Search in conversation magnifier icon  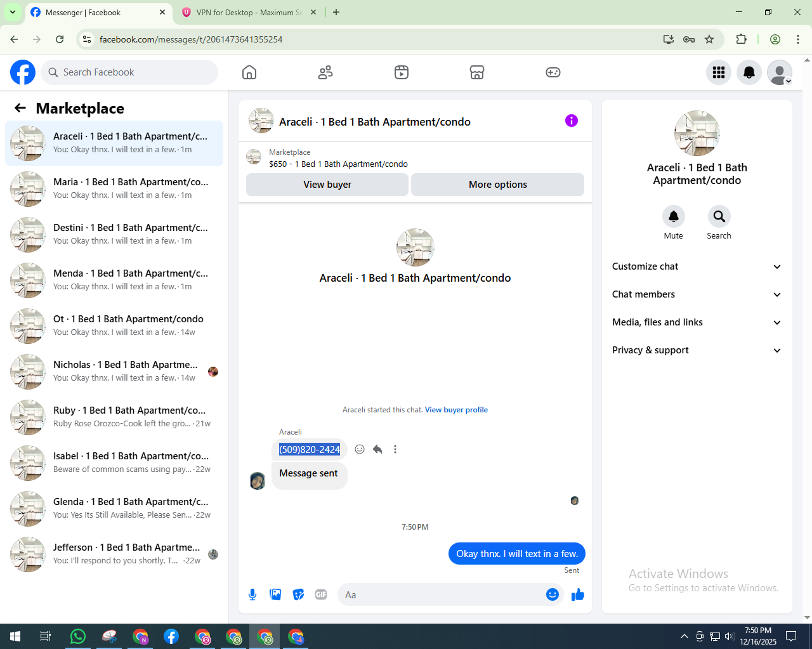719,216
